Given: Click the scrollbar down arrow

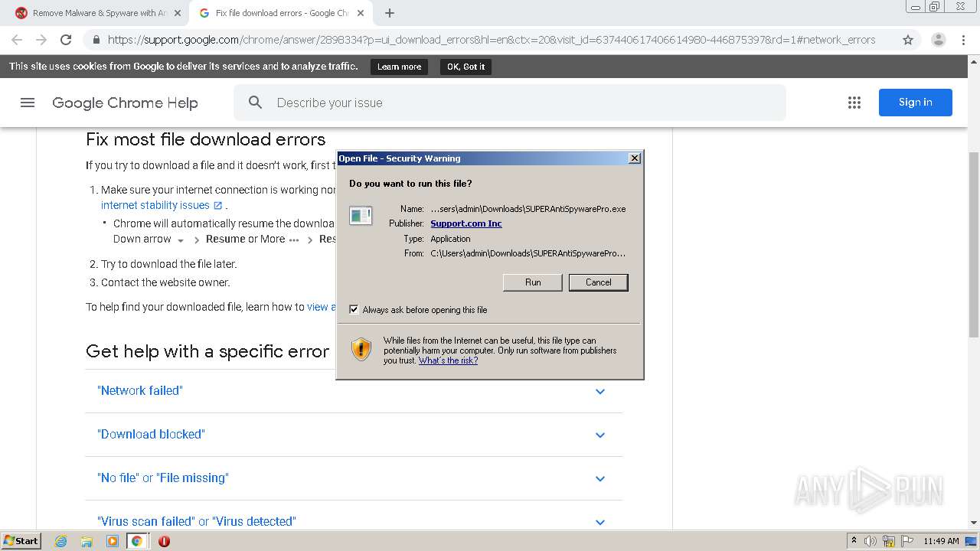Looking at the screenshot, I should 974,523.
